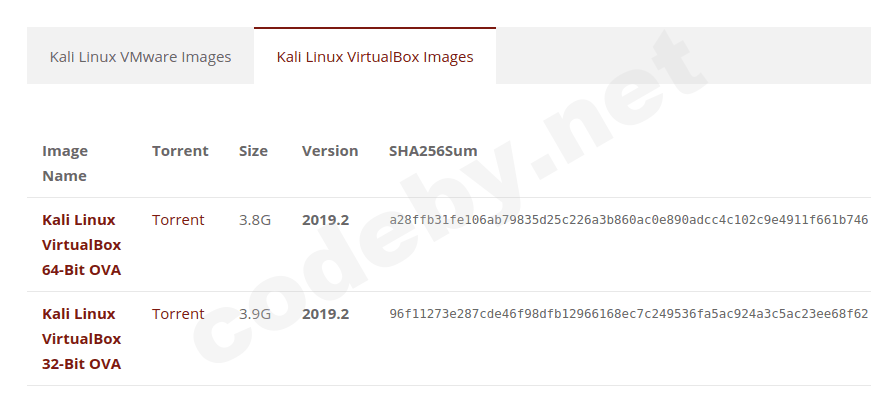This screenshot has width=895, height=413.
Task: Click the 32-Bit row's 2019.2 version
Action: (325, 314)
